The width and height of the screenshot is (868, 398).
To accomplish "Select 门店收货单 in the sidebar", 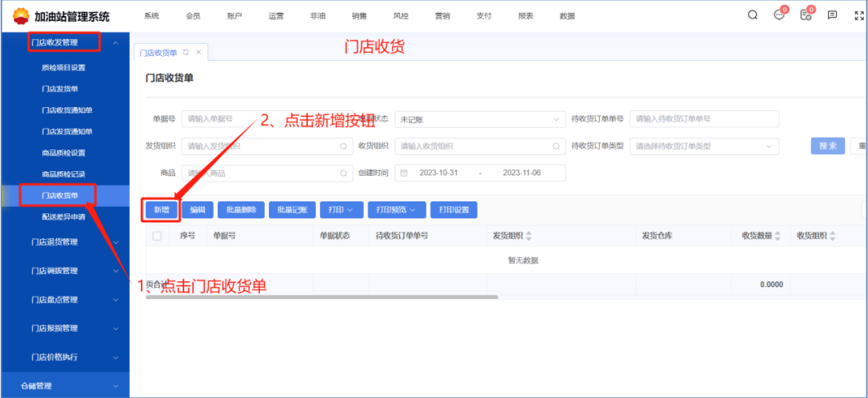I will [60, 195].
